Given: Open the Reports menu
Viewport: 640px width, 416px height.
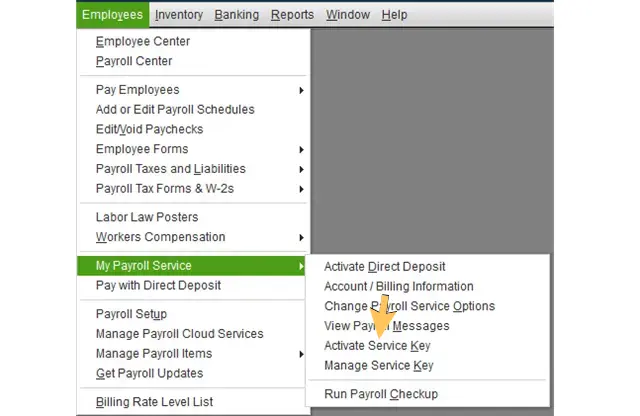Looking at the screenshot, I should coord(291,15).
